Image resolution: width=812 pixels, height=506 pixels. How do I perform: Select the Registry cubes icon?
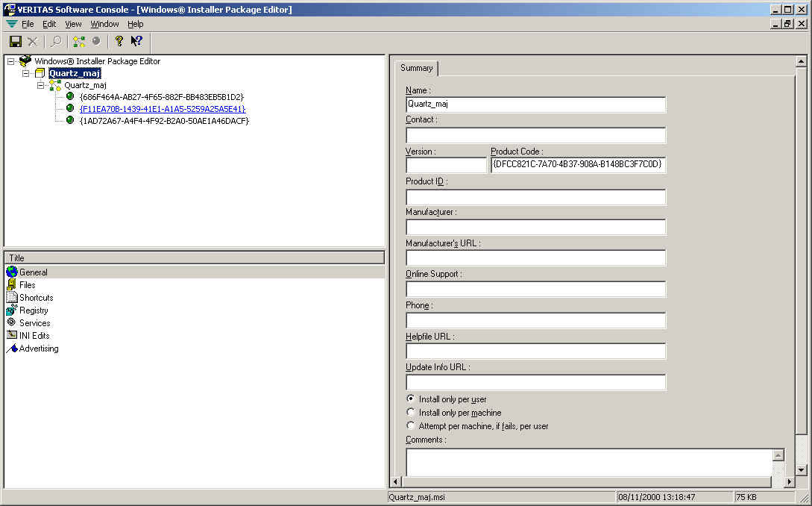point(12,310)
